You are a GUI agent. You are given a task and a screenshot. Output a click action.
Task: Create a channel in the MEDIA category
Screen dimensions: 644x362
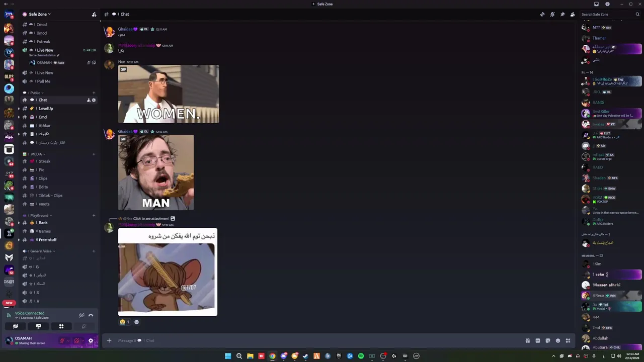(94, 154)
